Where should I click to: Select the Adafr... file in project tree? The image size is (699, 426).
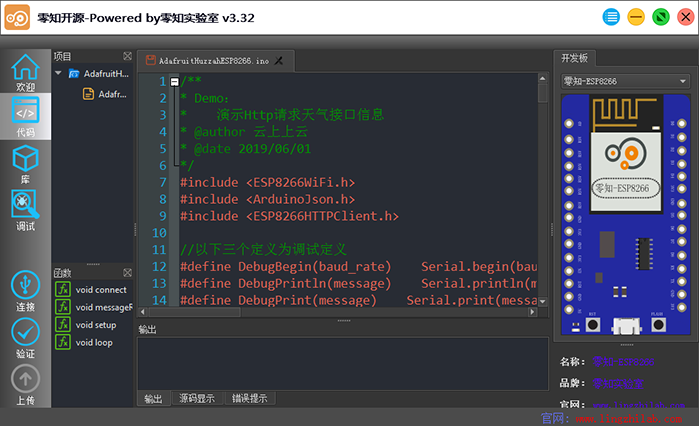(112, 94)
